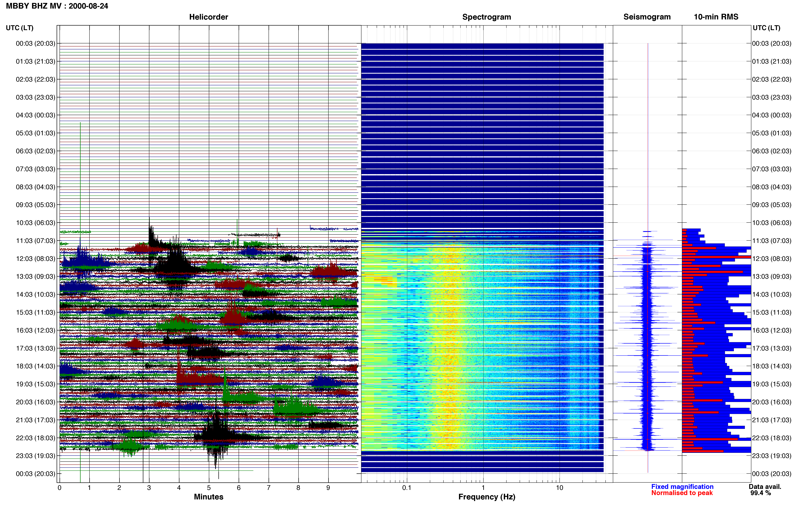Click the 3 tick on the Minutes axis

pos(149,487)
